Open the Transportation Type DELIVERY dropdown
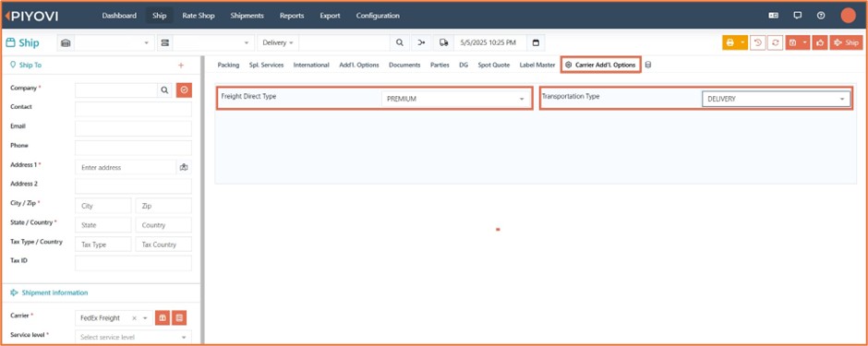 click(776, 99)
